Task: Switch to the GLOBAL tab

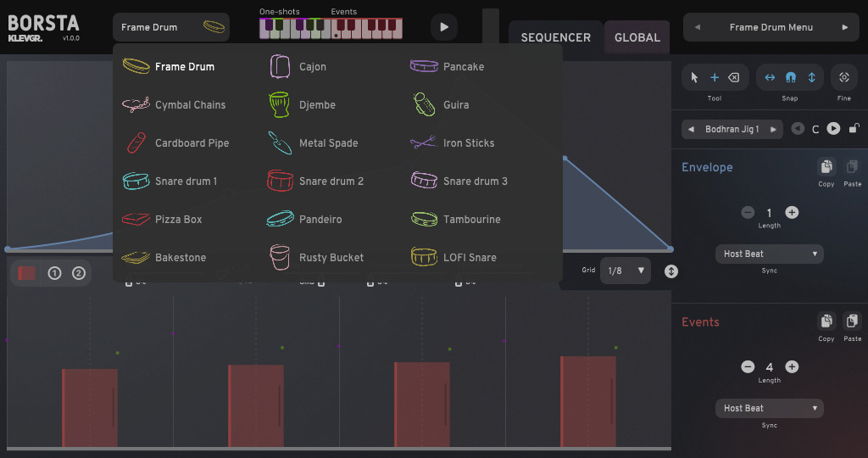Action: [x=637, y=37]
